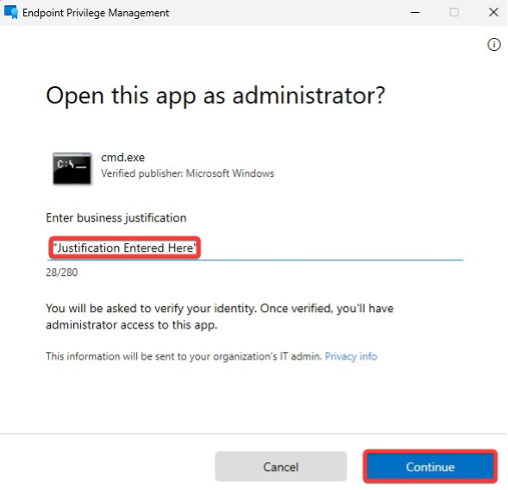This screenshot has height=490, width=508.
Task: Click the Continue button
Action: pos(430,466)
